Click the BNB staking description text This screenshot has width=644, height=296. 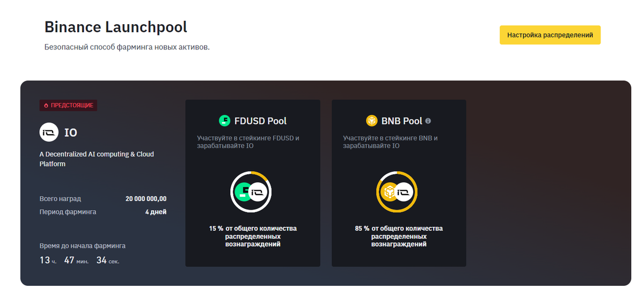(391, 142)
